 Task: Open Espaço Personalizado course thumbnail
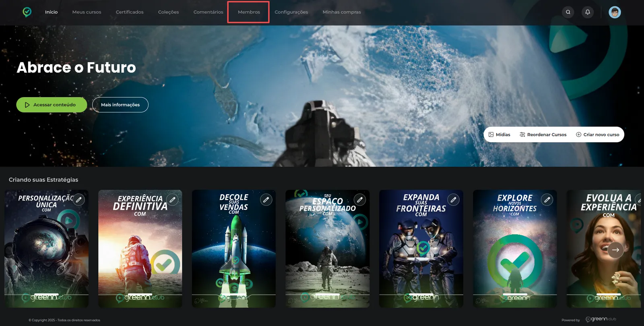tap(327, 249)
